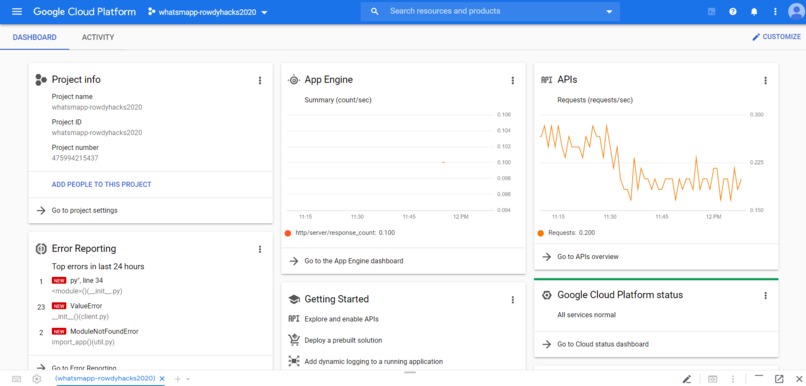806x386 pixels.
Task: Click the cart icon beside Deploy a prebuilt solution
Action: click(x=294, y=340)
